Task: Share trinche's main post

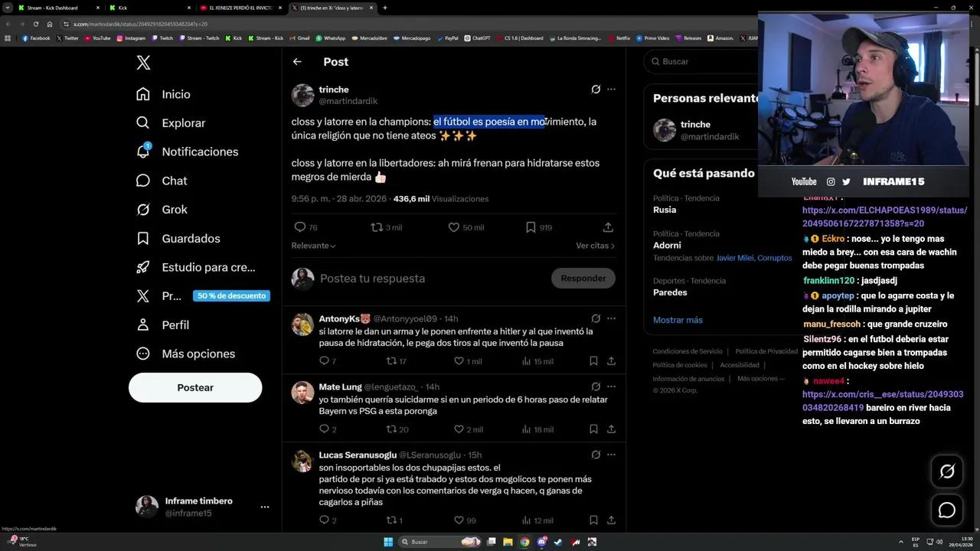Action: click(x=608, y=227)
